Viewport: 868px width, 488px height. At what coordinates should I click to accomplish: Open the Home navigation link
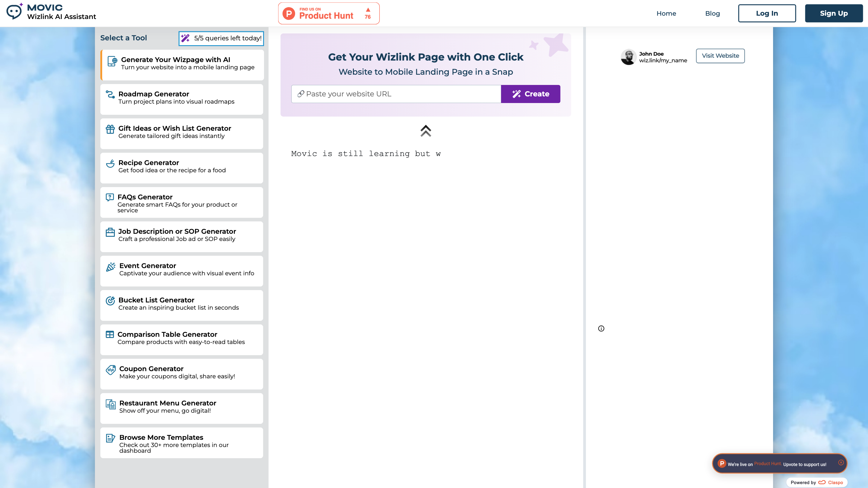(x=666, y=14)
